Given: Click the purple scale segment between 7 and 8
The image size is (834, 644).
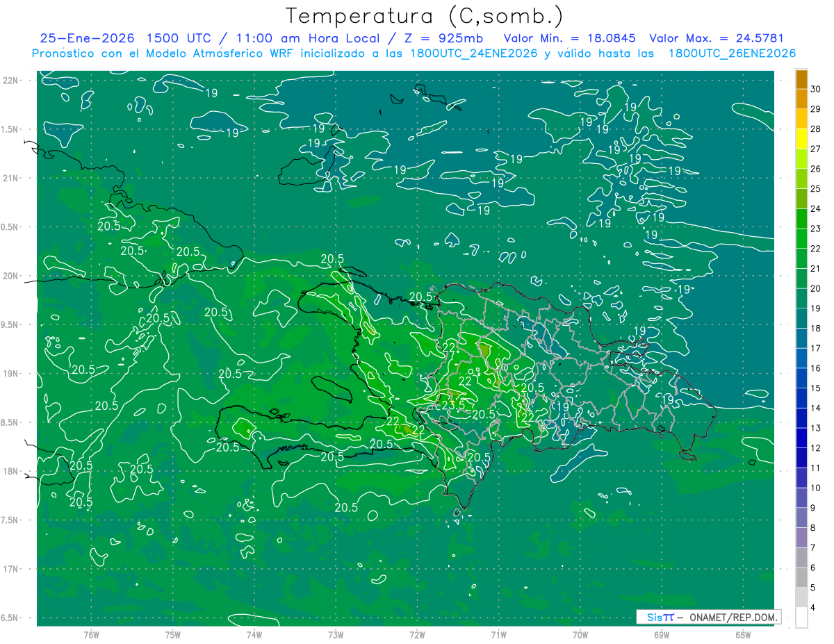Looking at the screenshot, I should pos(801,538).
